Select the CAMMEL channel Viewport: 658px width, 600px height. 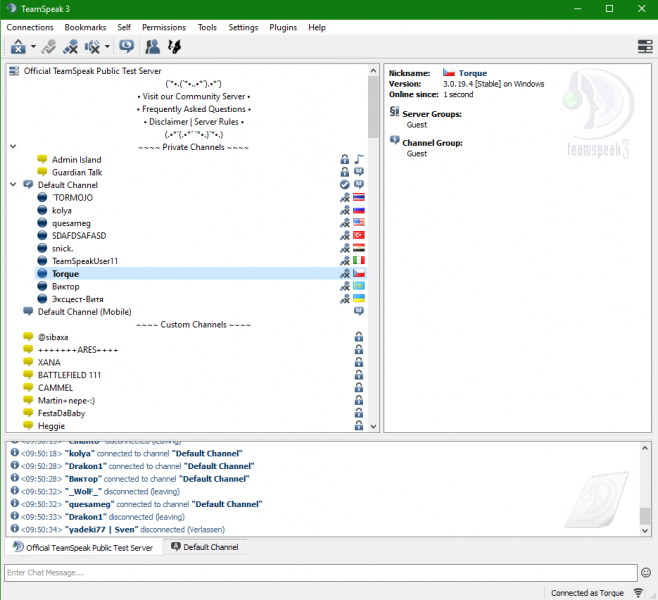pos(55,388)
